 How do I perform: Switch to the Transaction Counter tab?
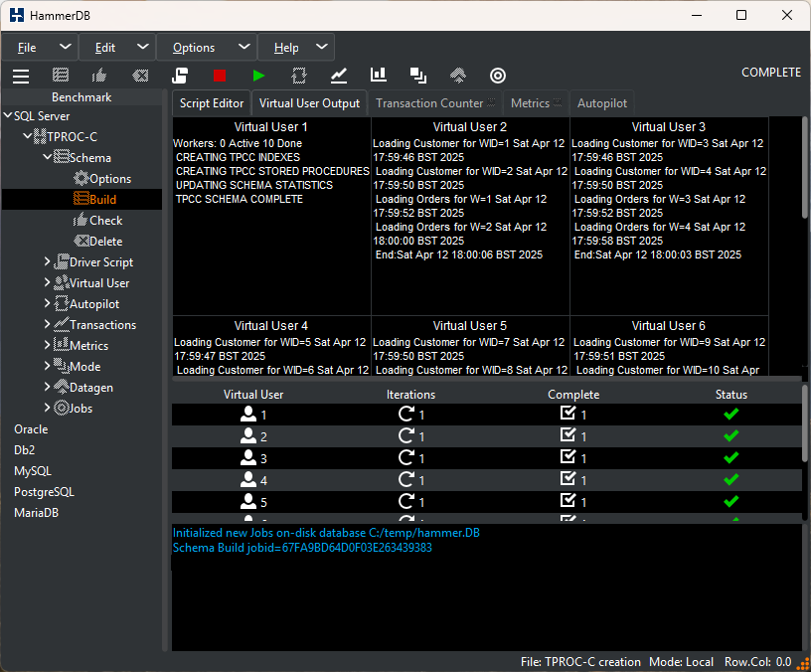tap(435, 103)
